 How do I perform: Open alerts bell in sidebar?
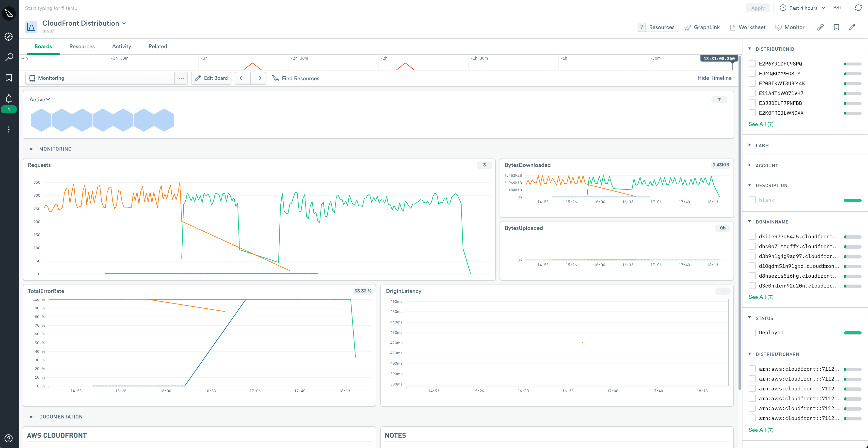(9, 98)
